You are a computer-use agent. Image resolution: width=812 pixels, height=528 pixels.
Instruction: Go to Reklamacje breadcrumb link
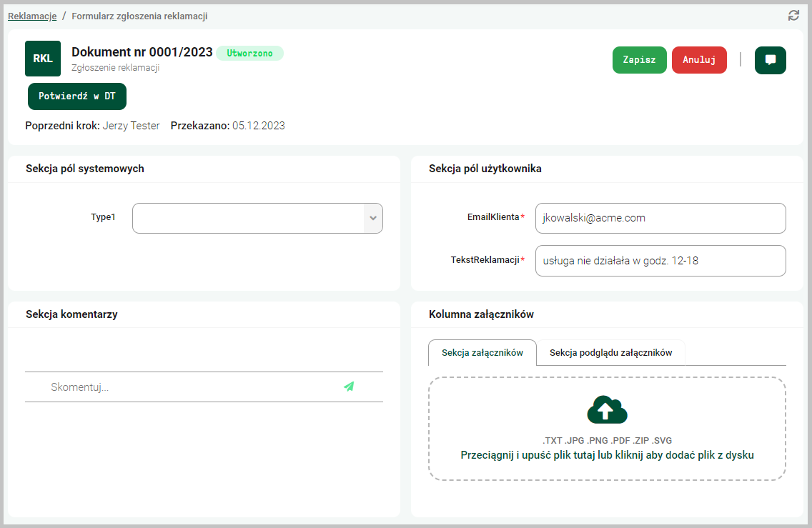pos(32,16)
